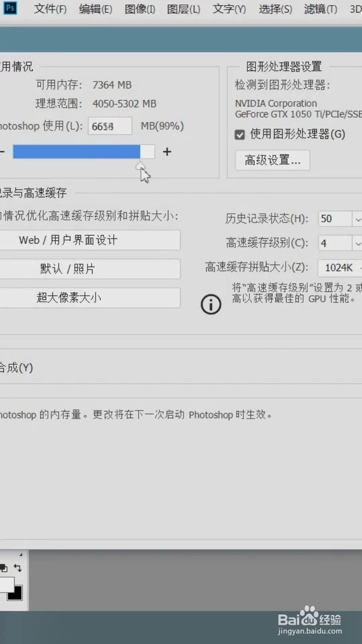Viewport: 362px width, 644px height.
Task: Click the memory slider triangle handle
Action: (140, 165)
